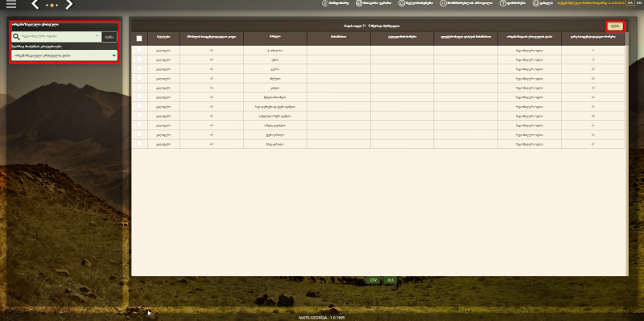Click the cell showing 29
Image resolution: width=644 pixels, height=321 pixels.
[592, 88]
